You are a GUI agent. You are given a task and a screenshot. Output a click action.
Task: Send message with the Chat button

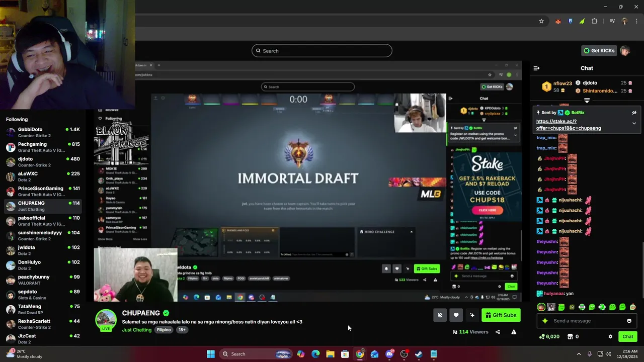pos(628,336)
